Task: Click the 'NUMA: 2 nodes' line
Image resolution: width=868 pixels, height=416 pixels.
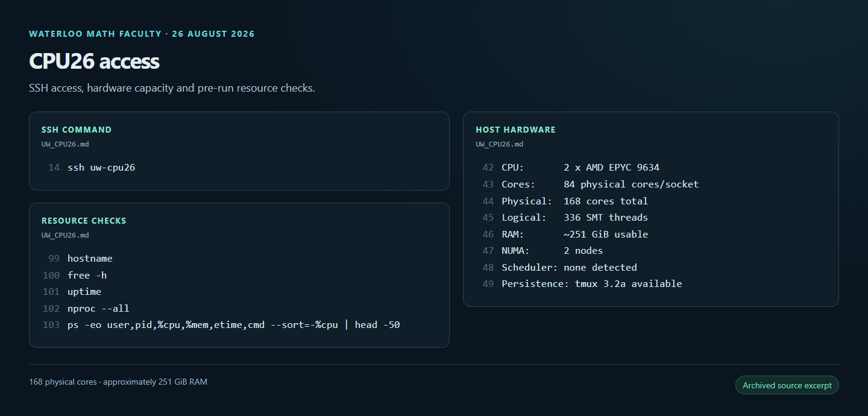Action: (552, 250)
